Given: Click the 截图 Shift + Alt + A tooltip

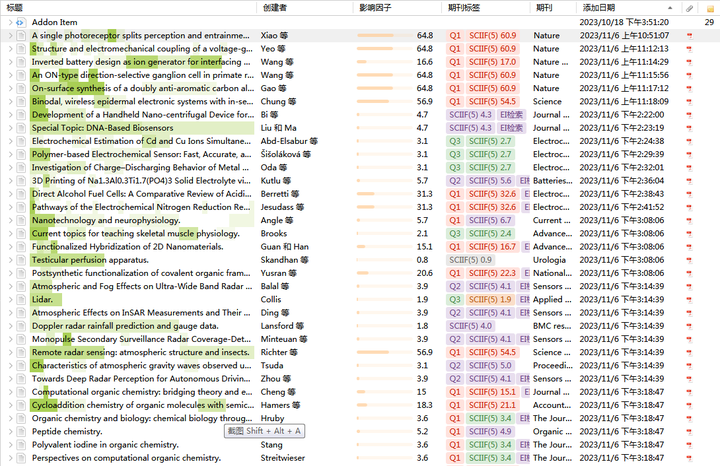Looking at the screenshot, I should tap(264, 431).
